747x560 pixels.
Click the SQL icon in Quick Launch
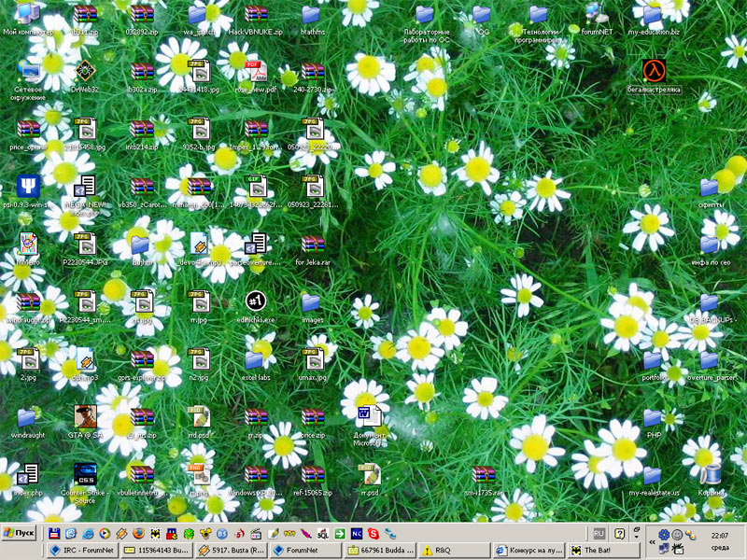(x=322, y=533)
